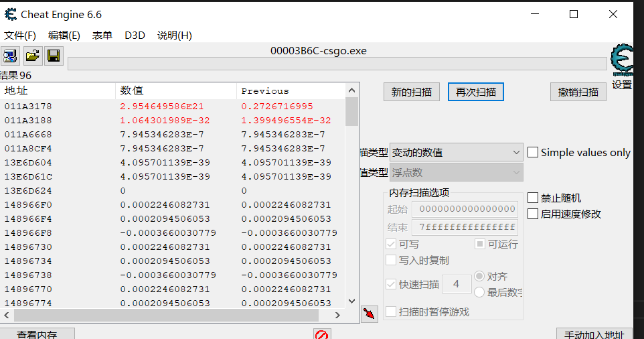Image resolution: width=644 pixels, height=339 pixels.
Task: Click 设置 label under the logo
Action: coord(622,84)
